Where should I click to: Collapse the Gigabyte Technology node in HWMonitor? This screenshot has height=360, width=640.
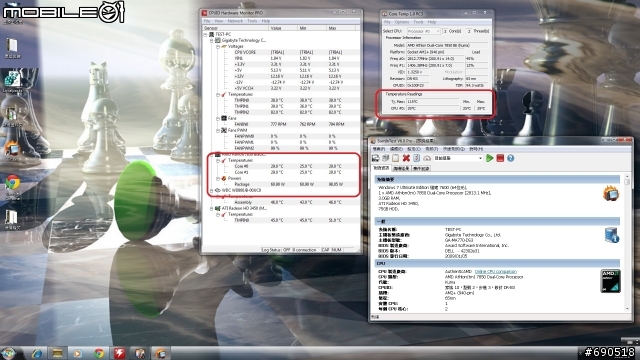211,40
